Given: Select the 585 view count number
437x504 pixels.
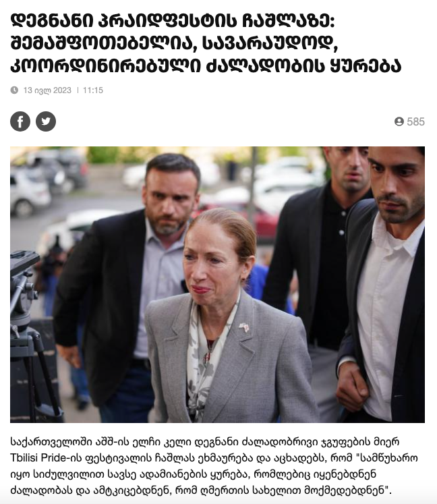Looking at the screenshot, I should [x=416, y=121].
